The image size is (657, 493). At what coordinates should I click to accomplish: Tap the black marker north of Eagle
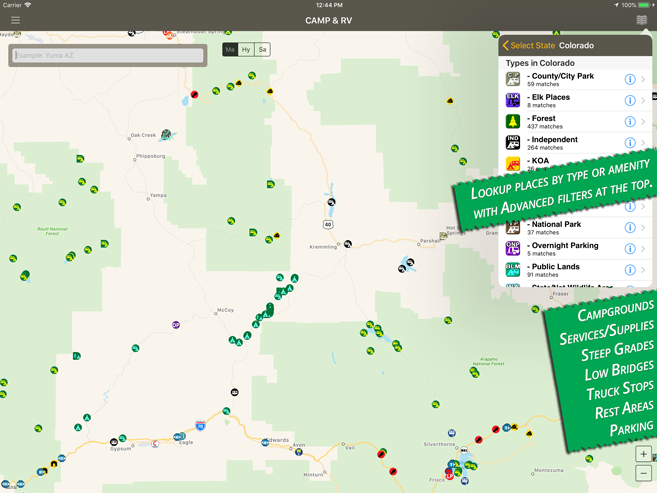[x=235, y=392]
